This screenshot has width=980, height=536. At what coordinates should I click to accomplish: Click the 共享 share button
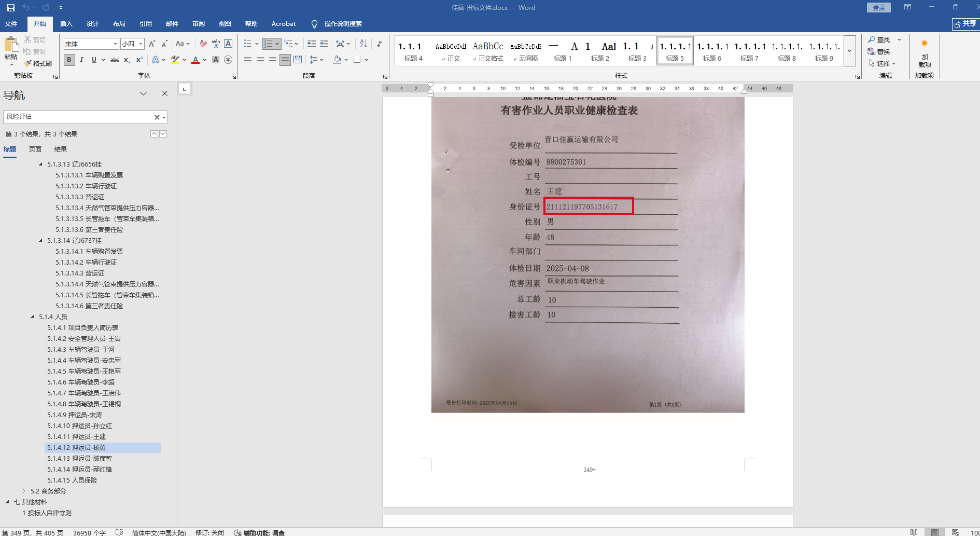[x=965, y=24]
